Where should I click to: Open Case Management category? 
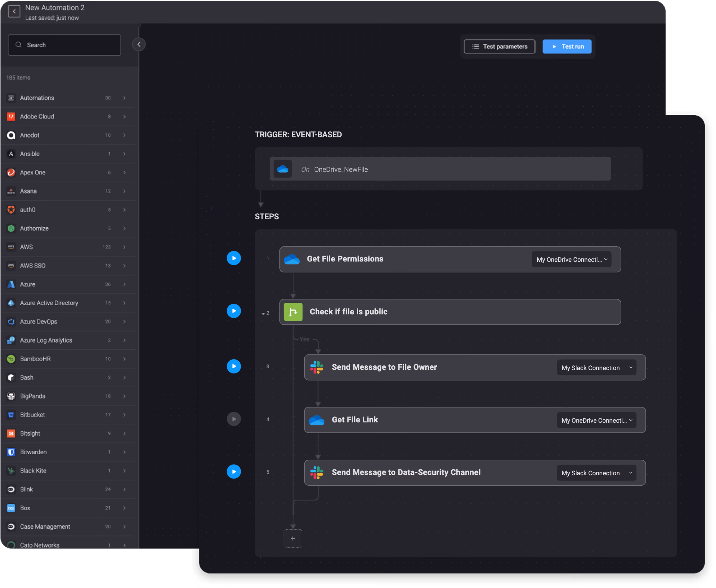[68, 527]
